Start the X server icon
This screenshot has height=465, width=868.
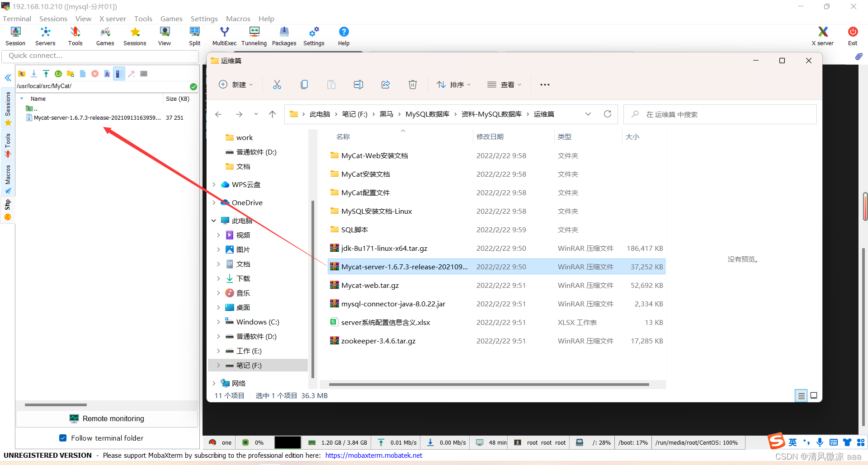(x=822, y=36)
